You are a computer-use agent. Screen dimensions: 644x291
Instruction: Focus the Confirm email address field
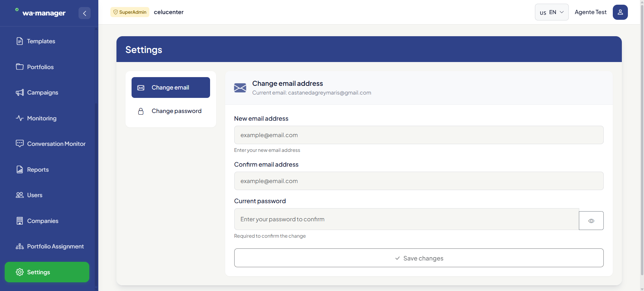click(419, 181)
